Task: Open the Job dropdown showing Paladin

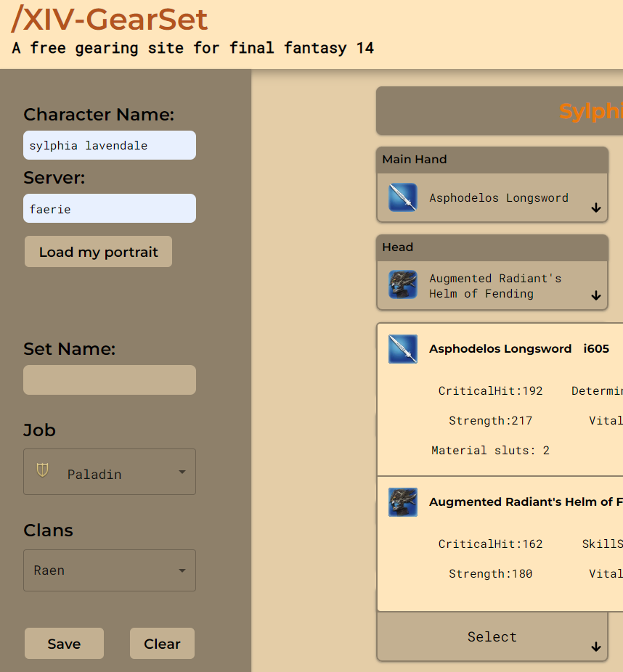Action: click(x=110, y=472)
